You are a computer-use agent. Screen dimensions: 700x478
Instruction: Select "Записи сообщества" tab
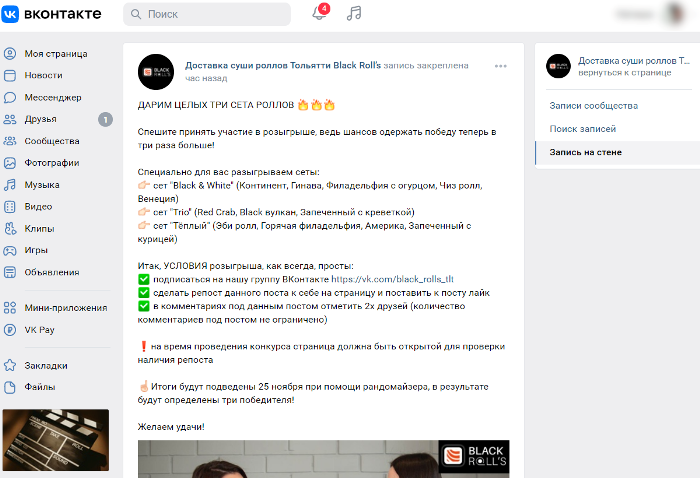point(593,106)
